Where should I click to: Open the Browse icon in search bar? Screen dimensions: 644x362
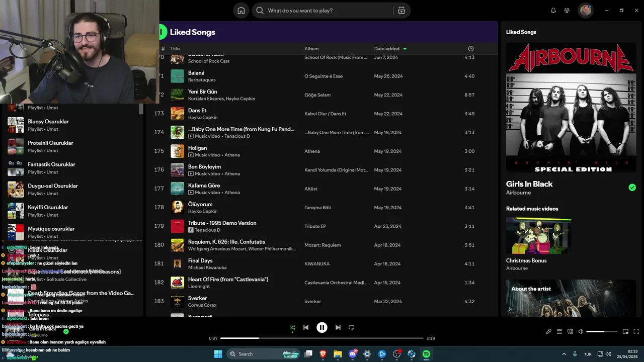(401, 10)
